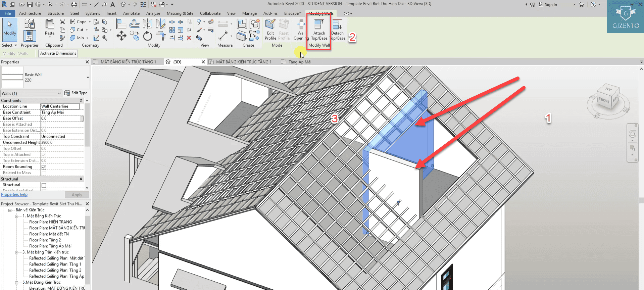Click the Unconnected Height value 3900.0

pyautogui.click(x=60, y=143)
